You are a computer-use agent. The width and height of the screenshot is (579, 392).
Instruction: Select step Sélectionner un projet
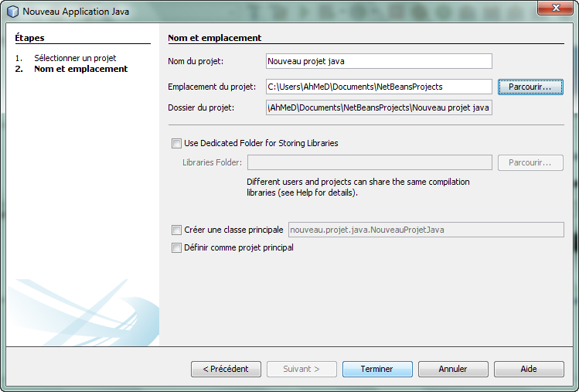(x=75, y=58)
